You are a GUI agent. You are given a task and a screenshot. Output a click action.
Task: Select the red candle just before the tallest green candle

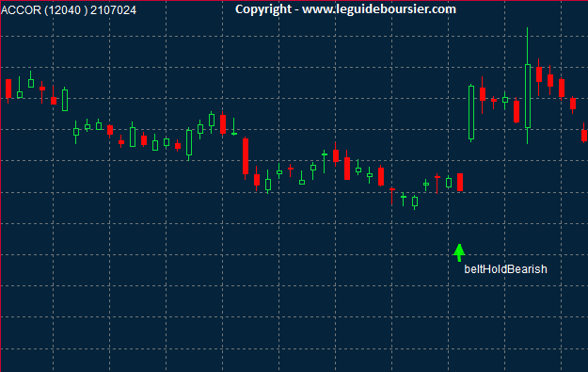pos(516,111)
